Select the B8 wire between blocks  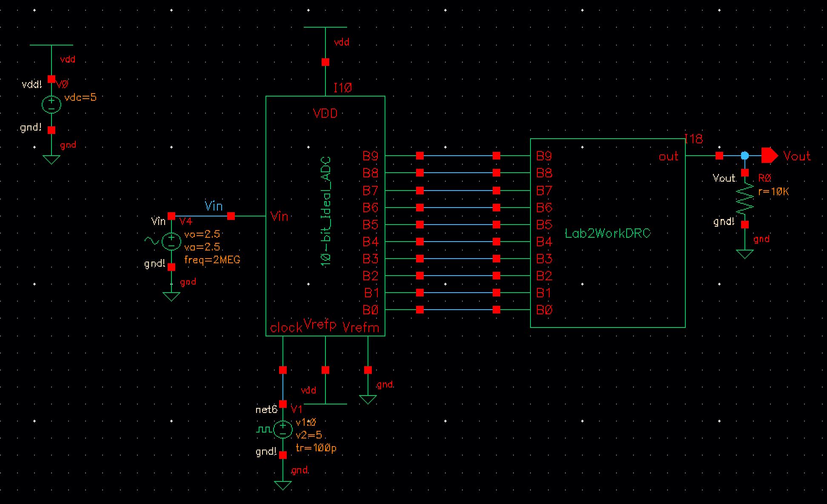click(458, 173)
